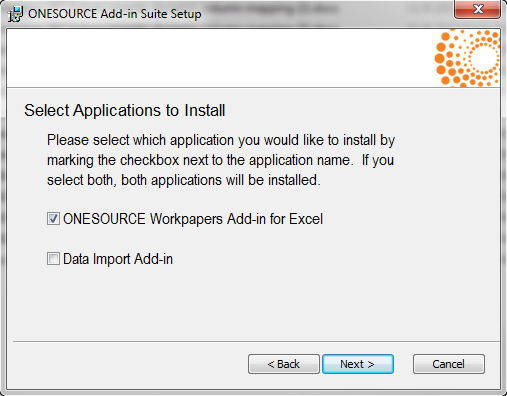The width and height of the screenshot is (507, 396).
Task: Click the white header banner area
Action: [x=220, y=58]
